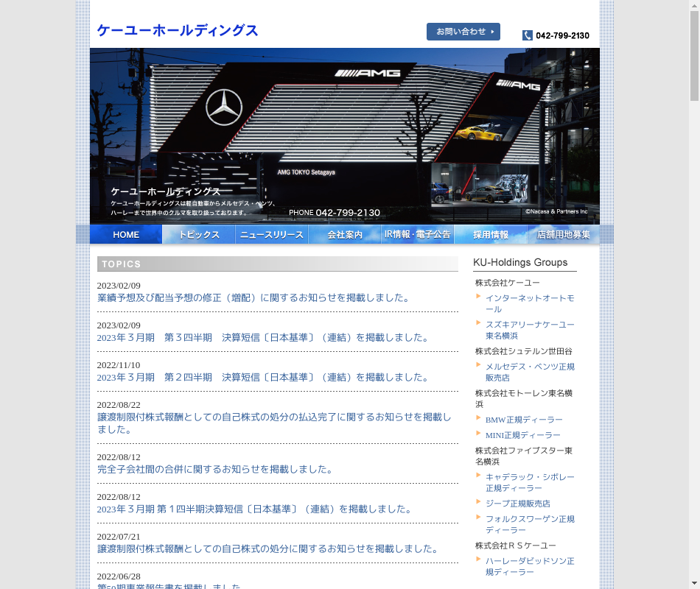
Task: Open the 第3四半期 決算短信 link
Action: click(263, 338)
